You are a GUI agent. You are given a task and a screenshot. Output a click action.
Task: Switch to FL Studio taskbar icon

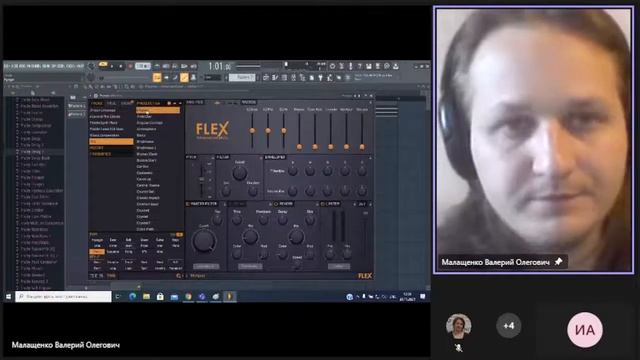(x=230, y=297)
